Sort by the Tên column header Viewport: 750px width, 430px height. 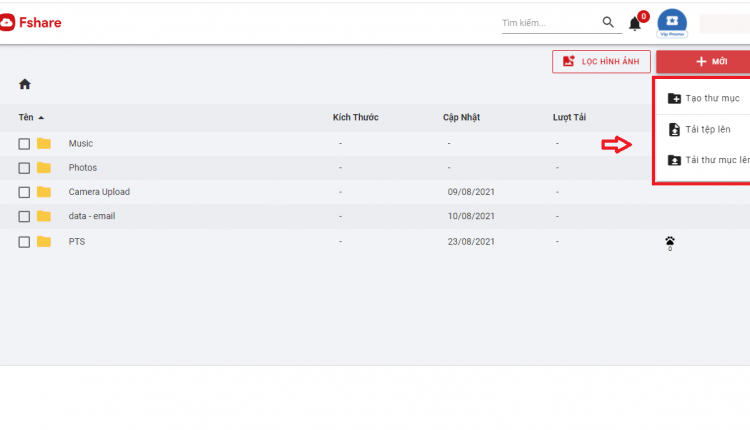31,117
